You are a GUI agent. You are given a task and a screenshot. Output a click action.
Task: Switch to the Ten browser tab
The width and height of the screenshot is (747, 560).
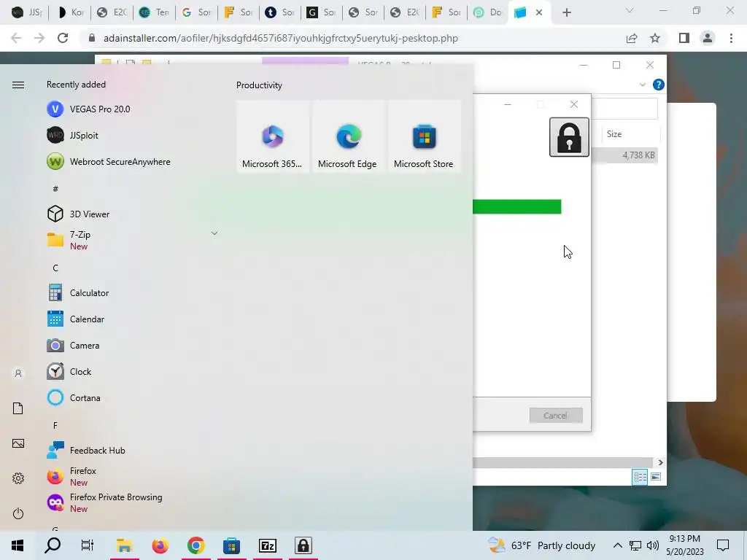click(x=154, y=12)
